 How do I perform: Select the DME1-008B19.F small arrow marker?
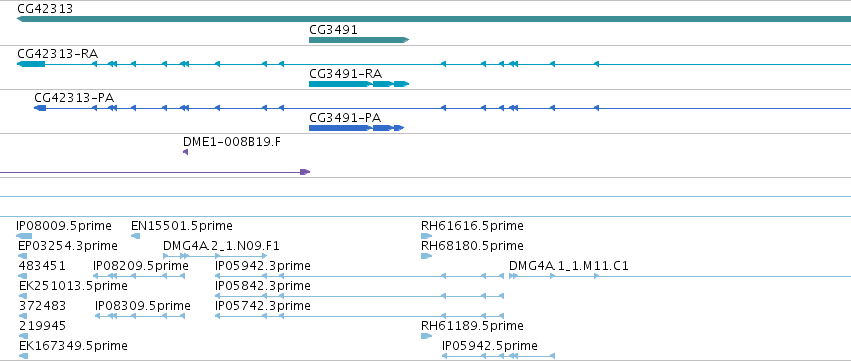[x=186, y=152]
